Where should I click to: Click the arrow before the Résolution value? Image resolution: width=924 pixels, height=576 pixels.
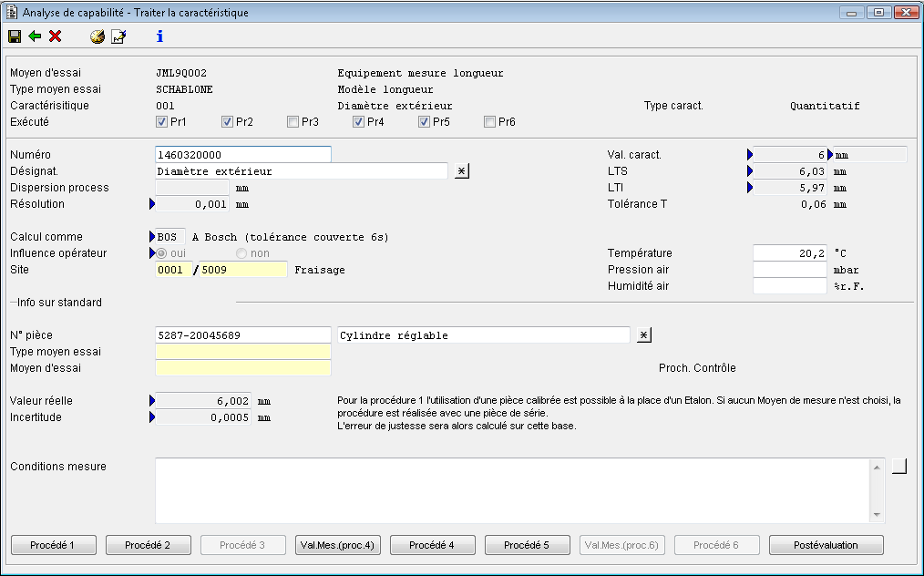[x=152, y=204]
